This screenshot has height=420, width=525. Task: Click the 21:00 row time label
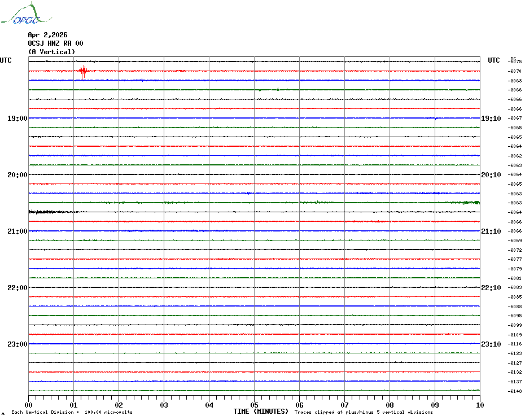(17, 231)
